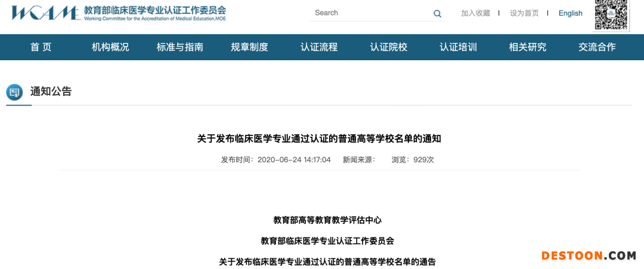644x269 pixels.
Task: Open 认证培训 in navigation bar
Action: tap(458, 47)
